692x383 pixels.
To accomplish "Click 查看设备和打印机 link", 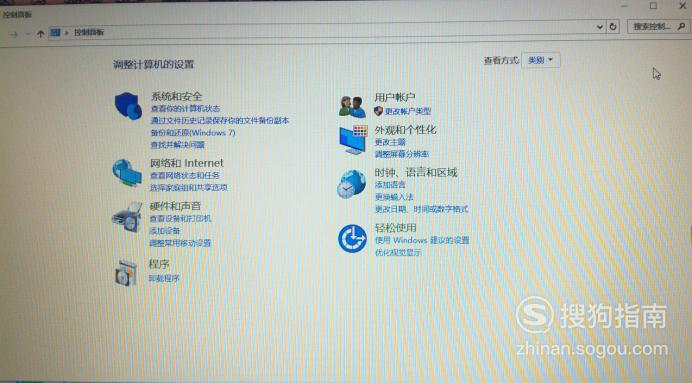I will (180, 219).
